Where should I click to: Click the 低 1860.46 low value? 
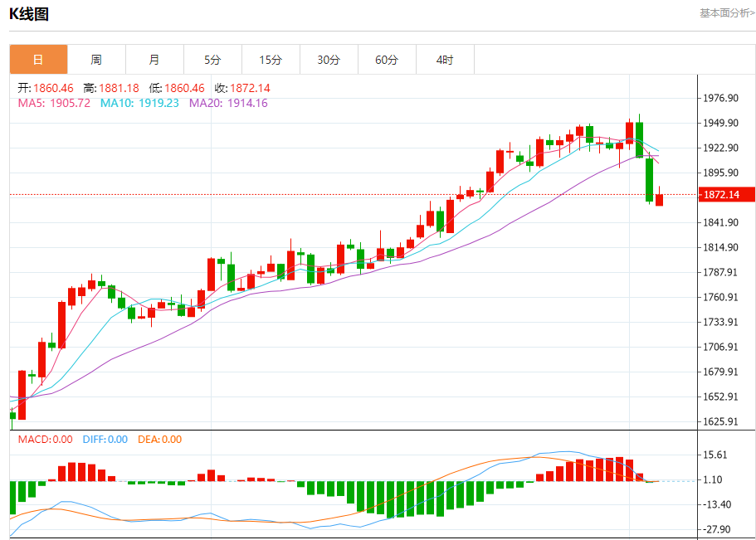pyautogui.click(x=177, y=88)
